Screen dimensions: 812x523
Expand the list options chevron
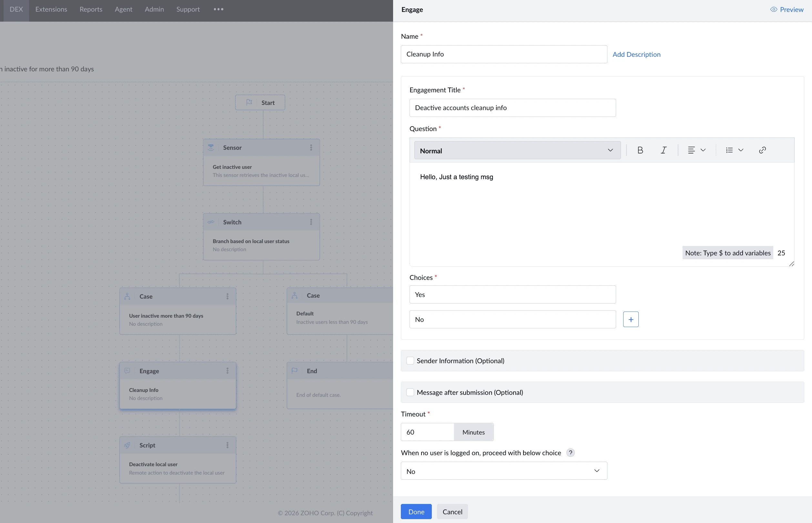coord(741,150)
